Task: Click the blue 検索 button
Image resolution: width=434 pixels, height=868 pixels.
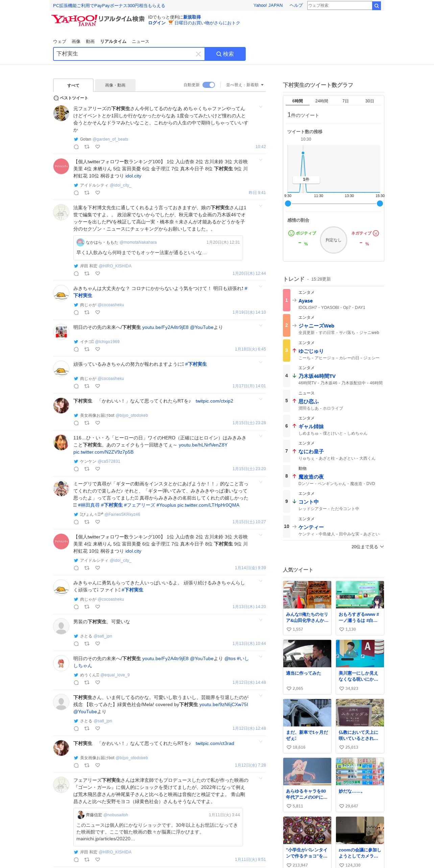Action: (225, 54)
